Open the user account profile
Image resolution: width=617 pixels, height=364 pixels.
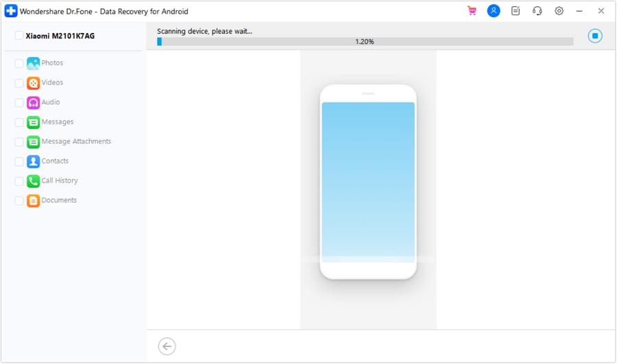494,11
